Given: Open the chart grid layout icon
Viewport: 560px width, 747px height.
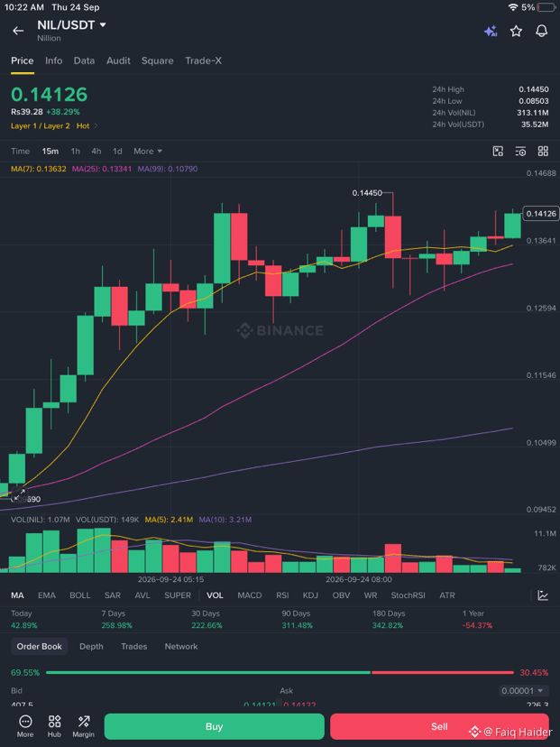Looking at the screenshot, I should coord(543,152).
